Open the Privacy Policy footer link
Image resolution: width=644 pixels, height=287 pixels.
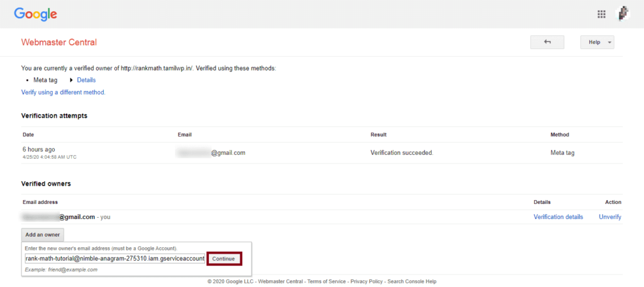tap(367, 282)
